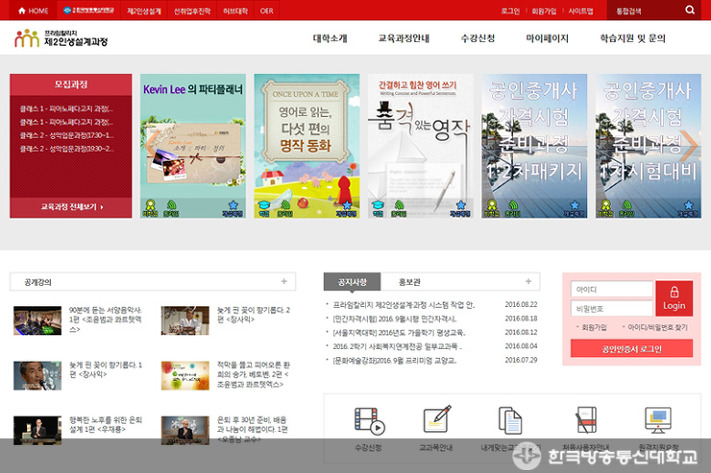The width and height of the screenshot is (711, 473).
Task: Open 행복한 노후를 위한 은퇴설계 1편 thumbnail
Action: click(37, 430)
